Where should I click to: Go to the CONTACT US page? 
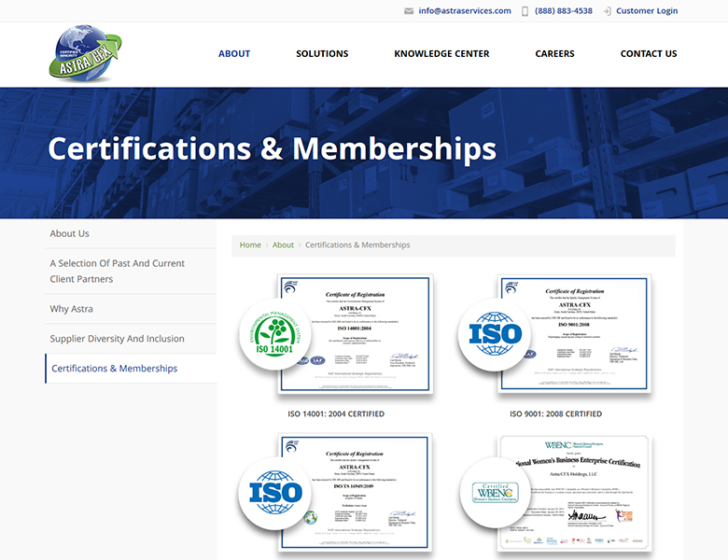coord(649,54)
